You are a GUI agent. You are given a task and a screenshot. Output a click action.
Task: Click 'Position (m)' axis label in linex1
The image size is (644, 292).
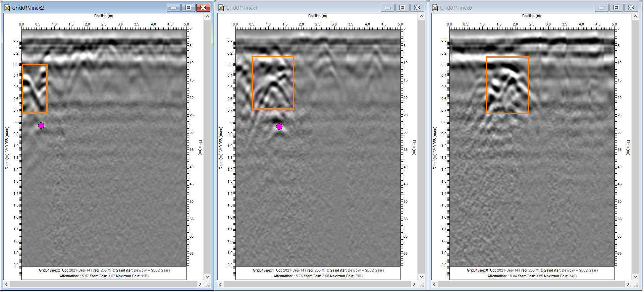[318, 16]
